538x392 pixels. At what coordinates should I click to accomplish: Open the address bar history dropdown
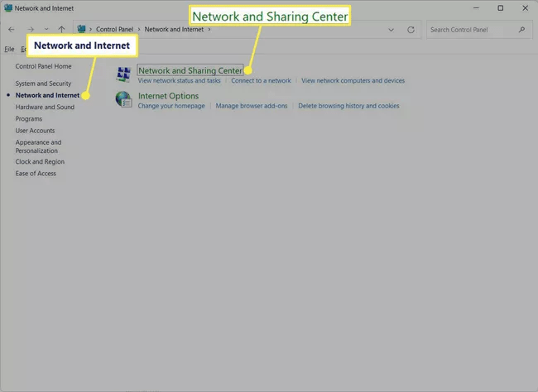[391, 30]
